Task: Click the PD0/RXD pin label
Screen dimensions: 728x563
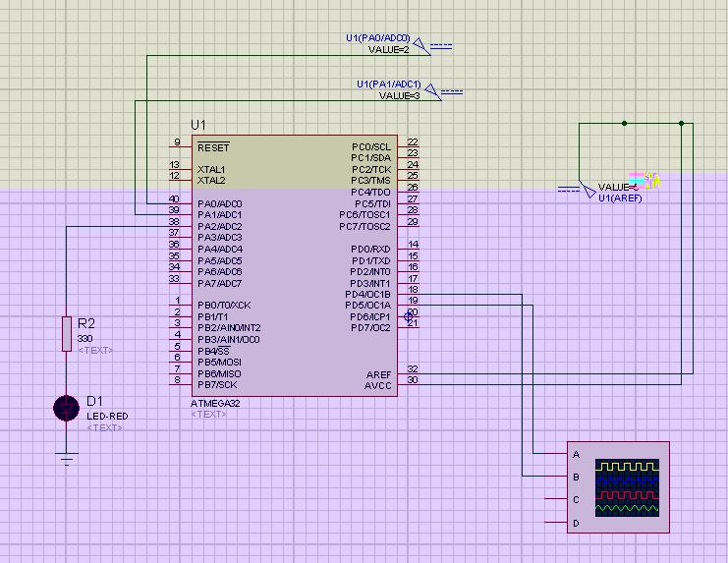Action: 370,249
